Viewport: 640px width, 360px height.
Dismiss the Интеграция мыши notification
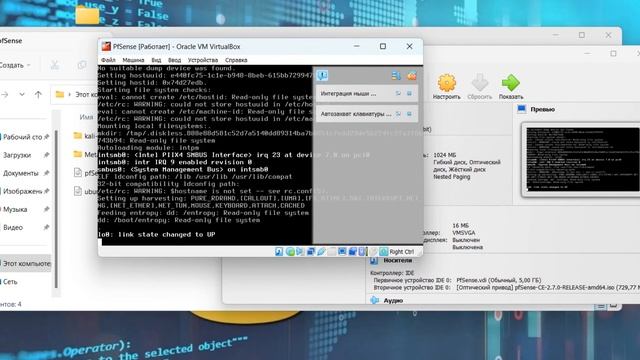pyautogui.click(x=409, y=93)
